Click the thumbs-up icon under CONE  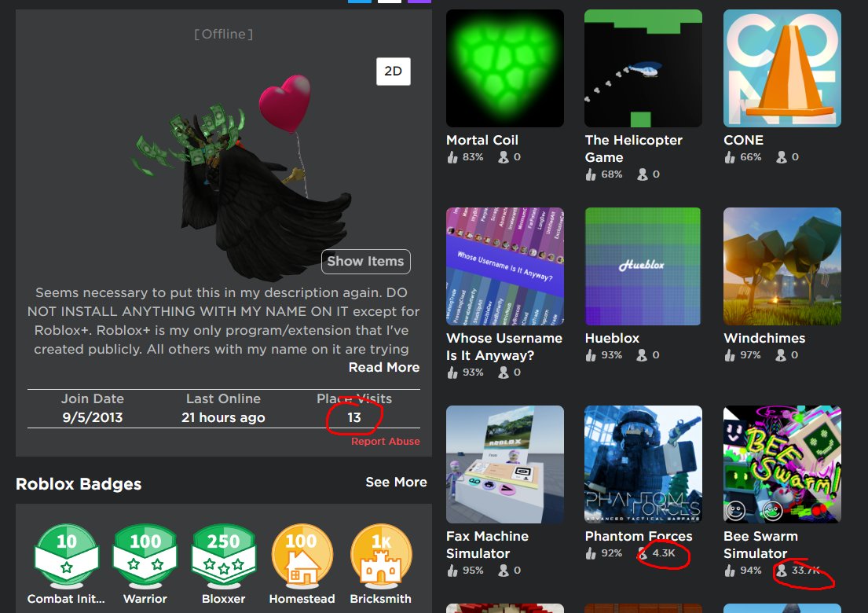(730, 157)
